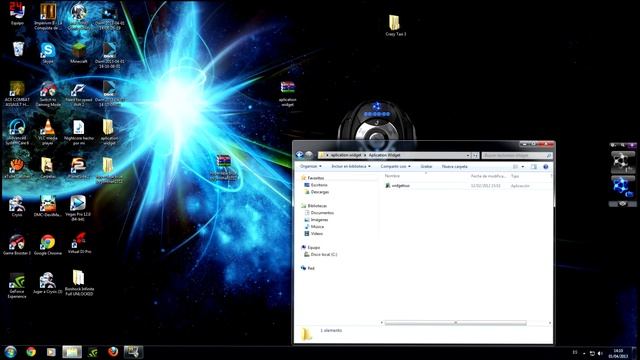Click the Explorer forward navigation button

[309, 155]
